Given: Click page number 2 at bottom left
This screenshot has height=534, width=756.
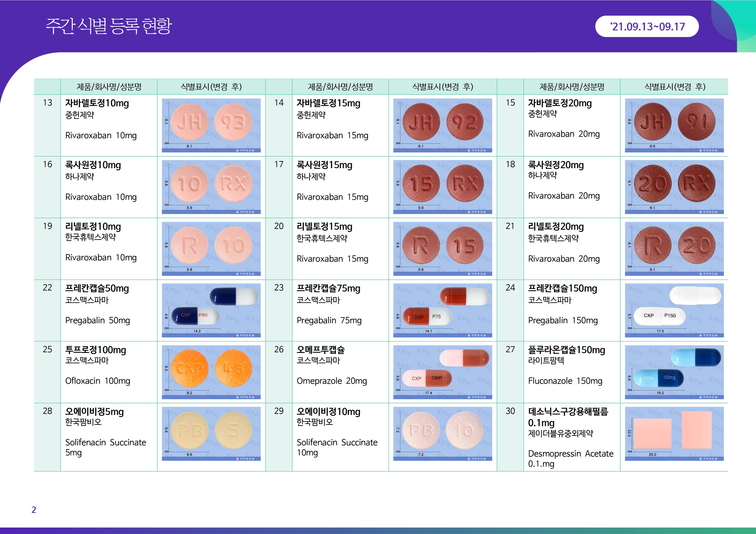Looking at the screenshot, I should click(x=34, y=510).
